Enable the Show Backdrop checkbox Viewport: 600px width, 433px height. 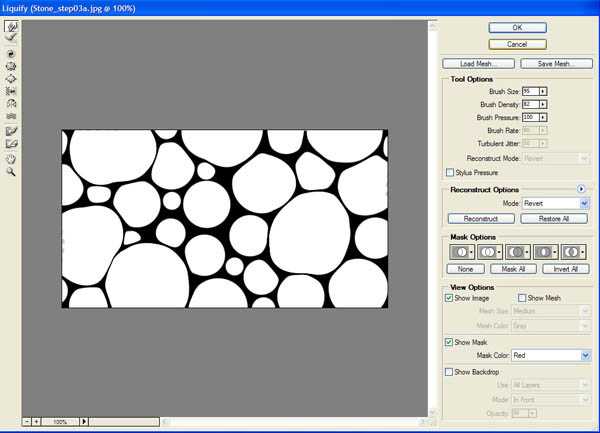pos(448,371)
